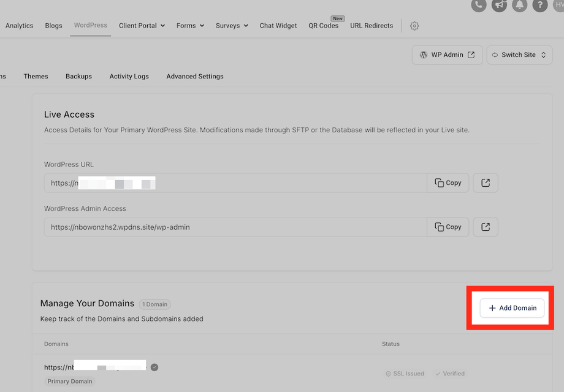The height and width of the screenshot is (392, 564).
Task: Click verified checkmark beside primary domain
Action: click(154, 367)
